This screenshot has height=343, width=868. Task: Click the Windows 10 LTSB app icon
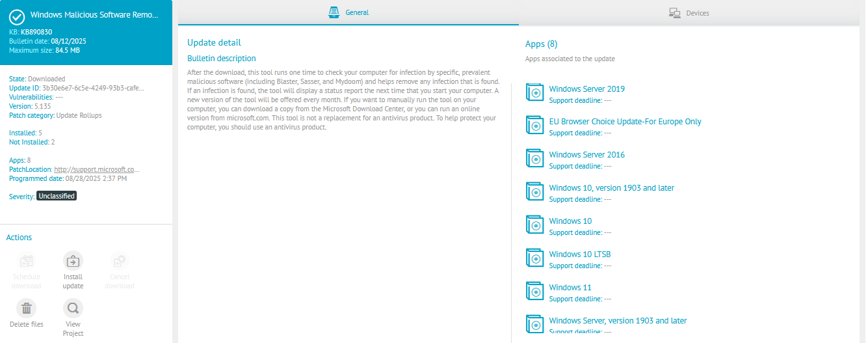pos(534,258)
